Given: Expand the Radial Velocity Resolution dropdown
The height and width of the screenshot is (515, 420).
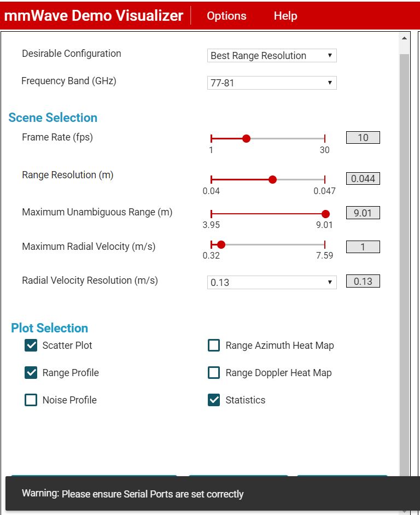Looking at the screenshot, I should [x=272, y=282].
